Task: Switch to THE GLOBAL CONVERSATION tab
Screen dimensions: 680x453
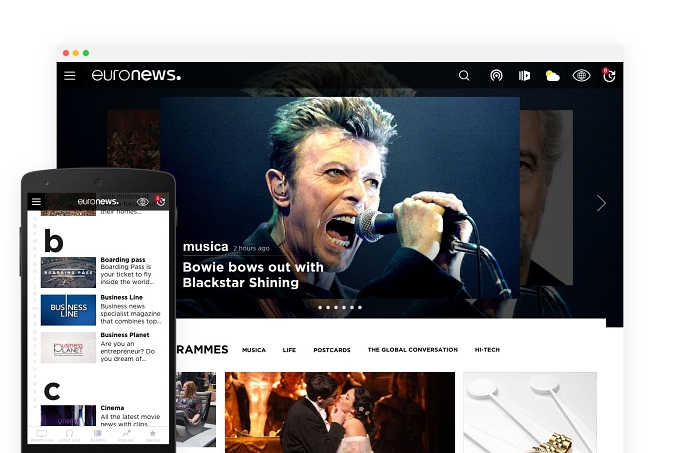Action: [412, 349]
